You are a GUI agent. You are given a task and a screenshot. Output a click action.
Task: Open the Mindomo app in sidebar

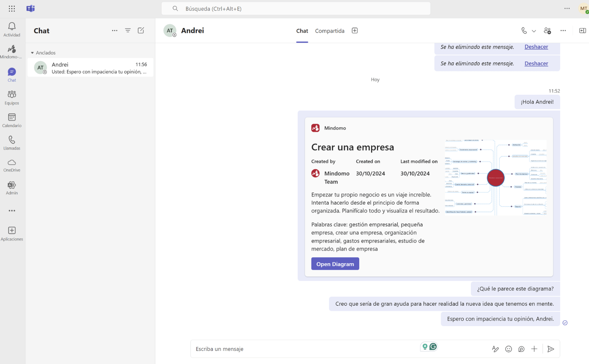tap(12, 52)
